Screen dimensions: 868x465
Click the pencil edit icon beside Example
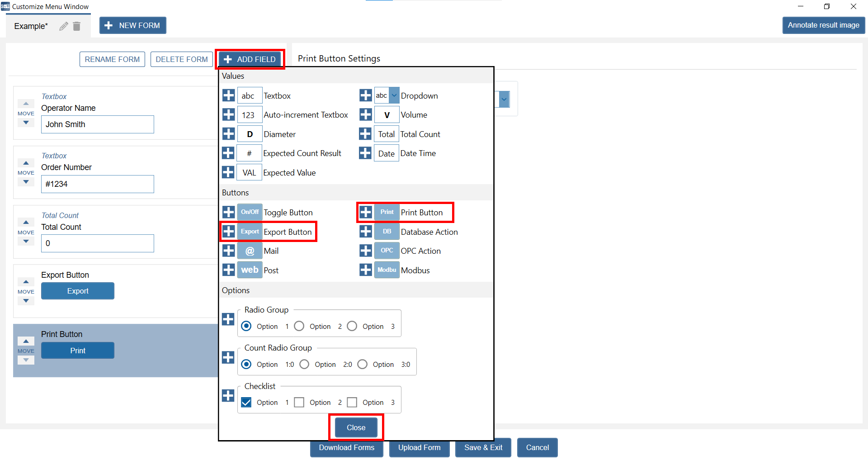tap(64, 26)
